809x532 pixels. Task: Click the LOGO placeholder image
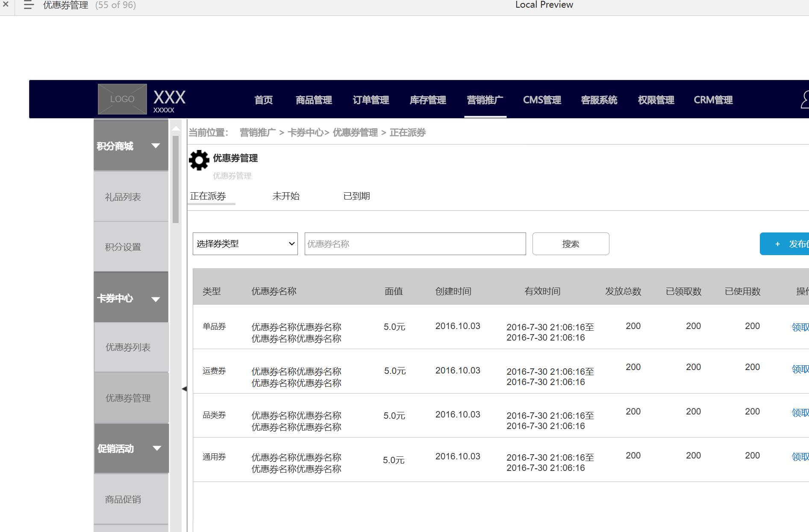tap(122, 99)
